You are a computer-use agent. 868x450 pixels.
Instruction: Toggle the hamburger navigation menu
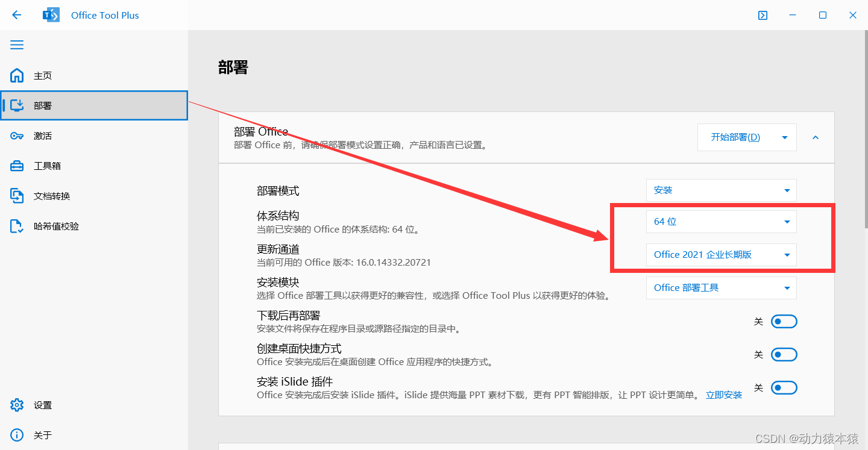(17, 45)
